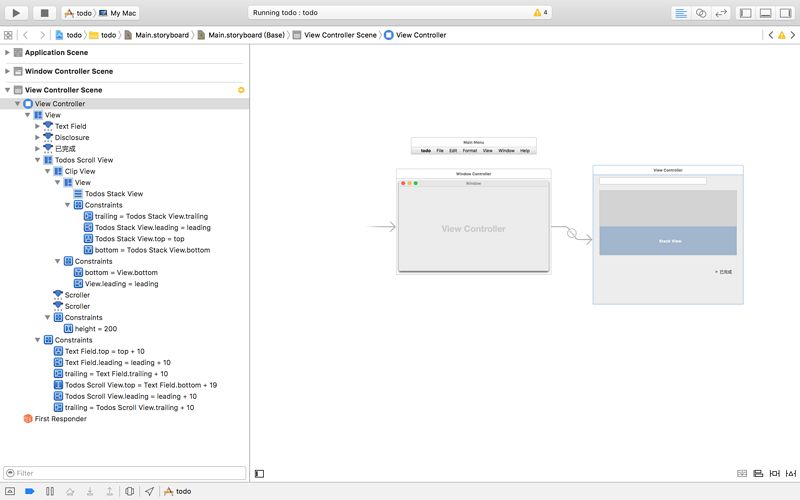The image size is (800, 500).
Task: Open the Align constraints menu
Action: (x=758, y=473)
